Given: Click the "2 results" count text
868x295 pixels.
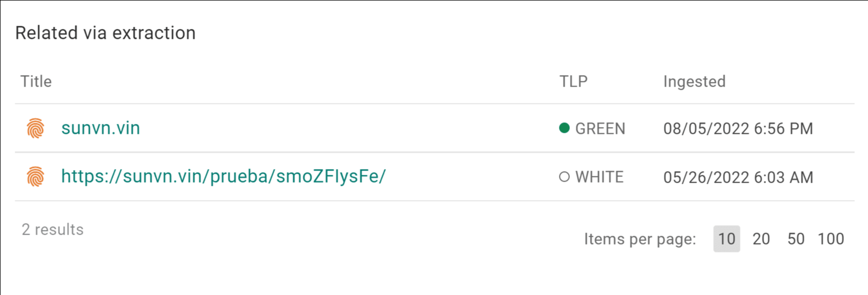Looking at the screenshot, I should coord(52,229).
